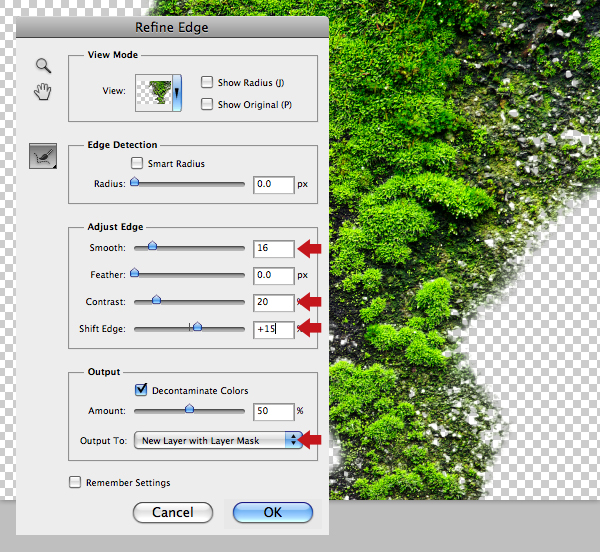Click the Smooth slider handle

152,246
